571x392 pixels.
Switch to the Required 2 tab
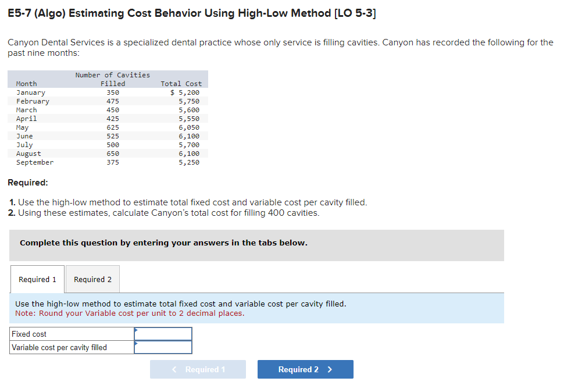coord(92,279)
